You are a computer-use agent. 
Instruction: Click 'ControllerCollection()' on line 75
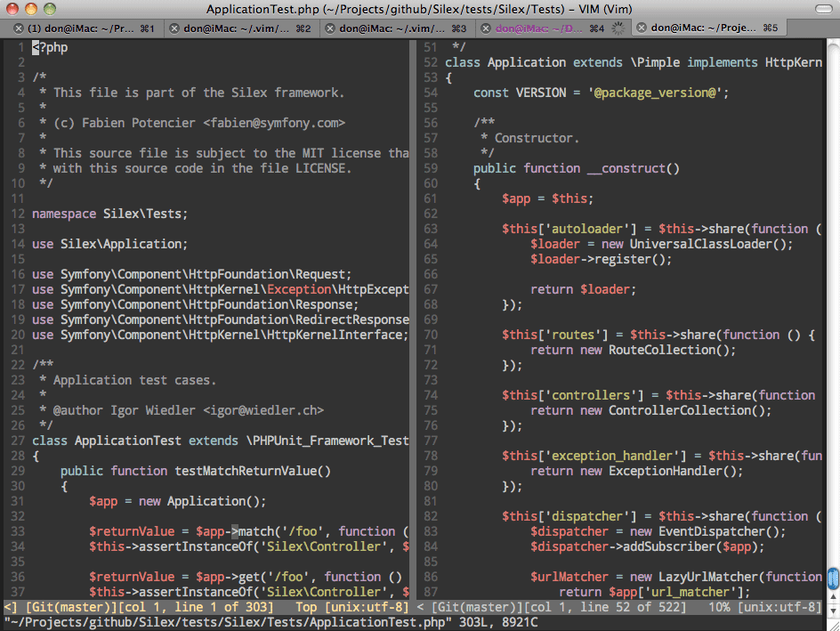click(686, 411)
